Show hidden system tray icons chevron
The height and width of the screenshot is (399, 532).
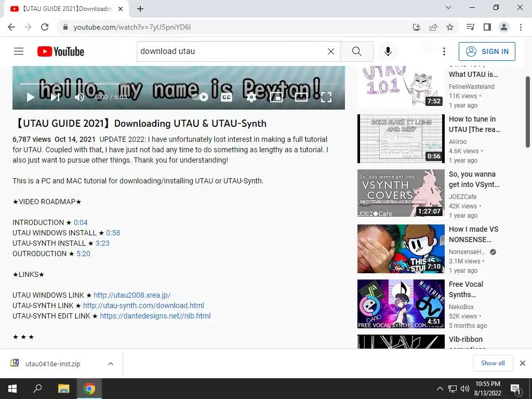tap(440, 389)
